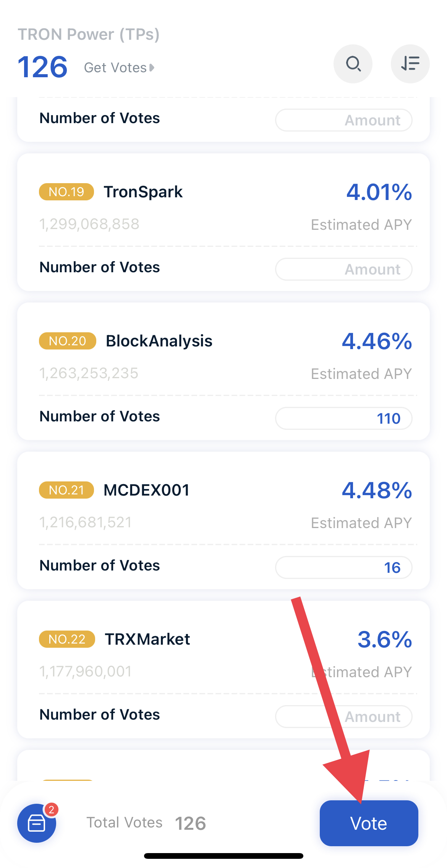Select the TronSpark votes amount field
Image resolution: width=447 pixels, height=868 pixels.
click(x=343, y=269)
